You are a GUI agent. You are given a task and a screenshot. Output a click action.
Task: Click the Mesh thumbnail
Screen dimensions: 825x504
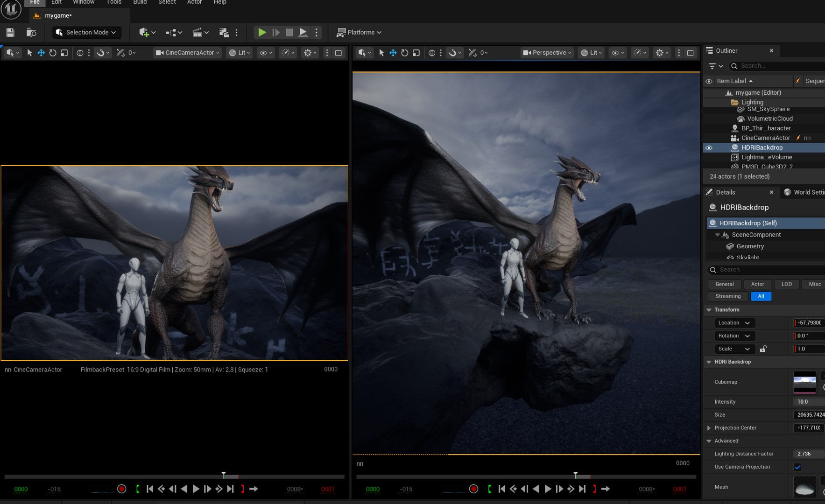804,487
